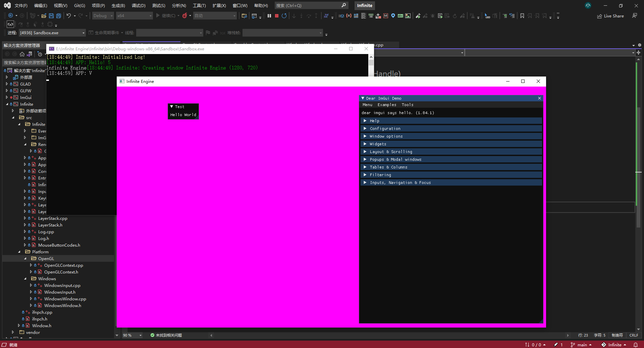Image resolution: width=644 pixels, height=348 pixels.
Task: Open Menu in Dear ImGui Demo
Action: point(367,105)
